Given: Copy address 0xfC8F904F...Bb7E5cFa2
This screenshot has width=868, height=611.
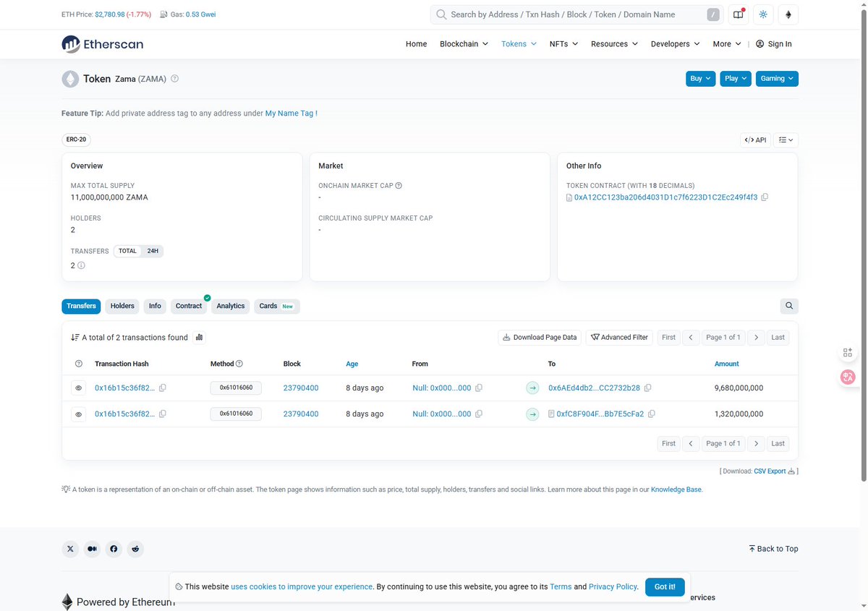Looking at the screenshot, I should pos(652,414).
